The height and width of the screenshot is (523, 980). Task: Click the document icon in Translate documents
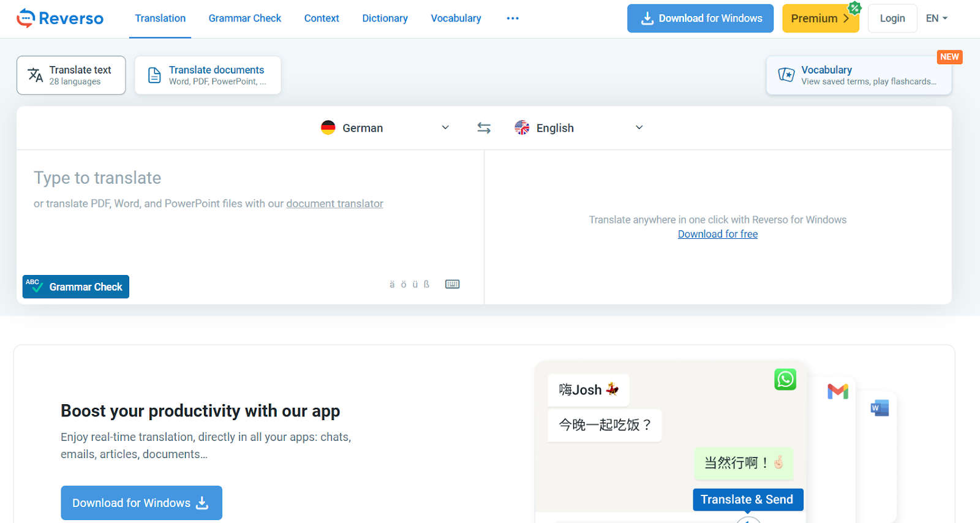coord(155,75)
